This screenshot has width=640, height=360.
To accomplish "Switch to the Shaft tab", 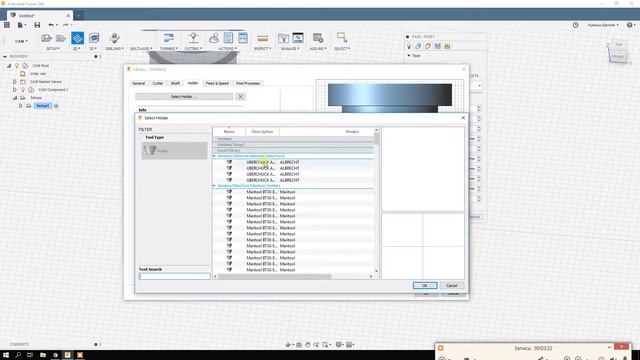I will pos(176,83).
